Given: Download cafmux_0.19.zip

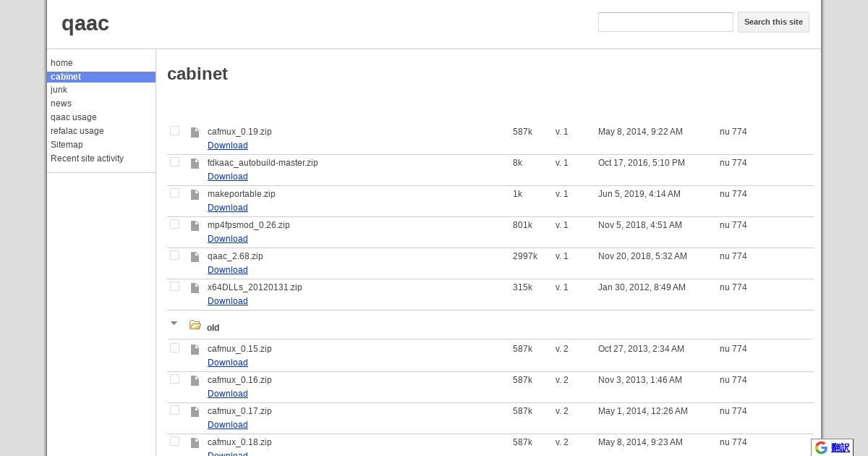Looking at the screenshot, I should (228, 145).
